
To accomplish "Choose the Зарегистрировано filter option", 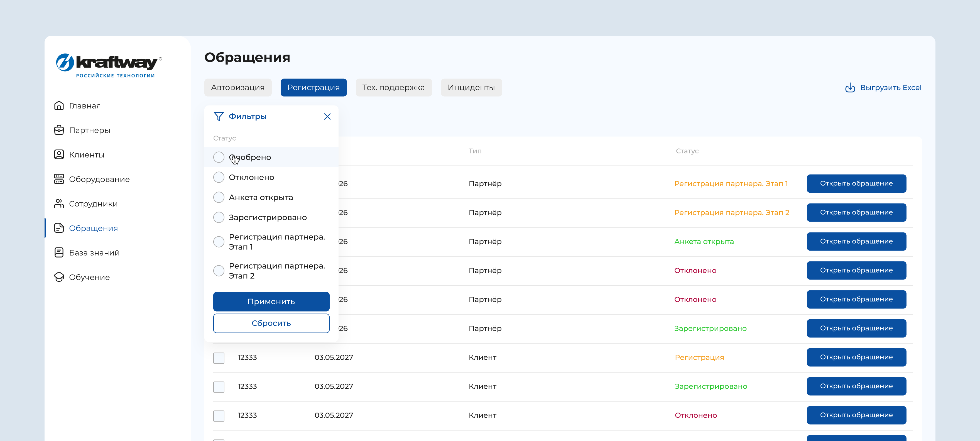I will click(x=219, y=217).
